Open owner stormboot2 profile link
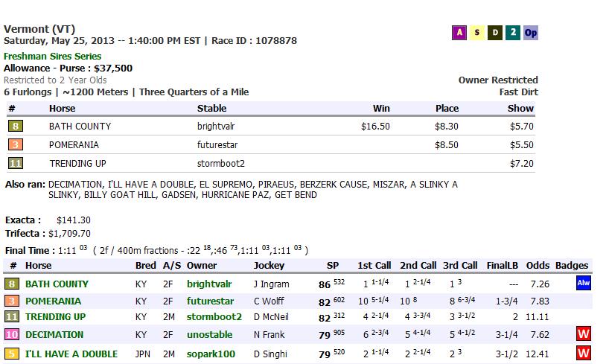 pyautogui.click(x=214, y=317)
